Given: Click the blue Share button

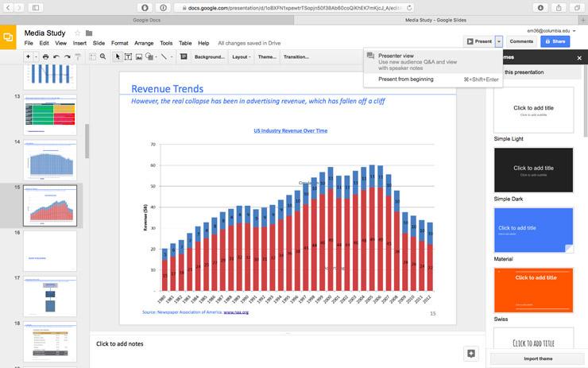Looking at the screenshot, I should pyautogui.click(x=555, y=41).
